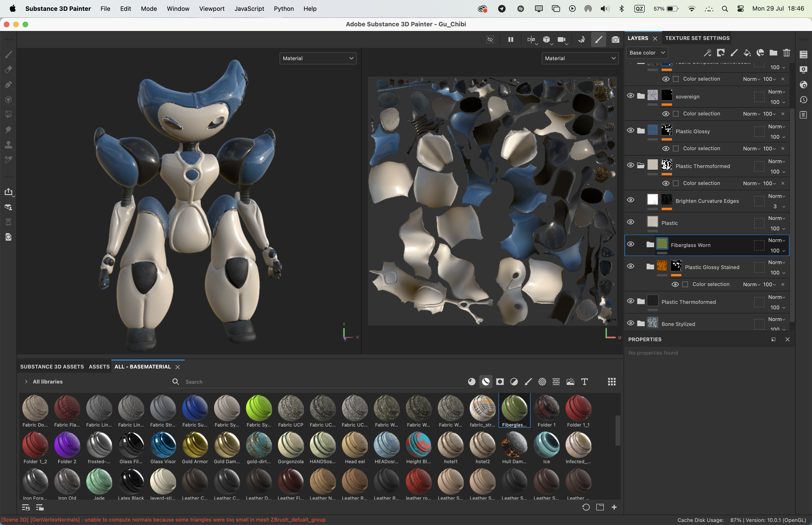812x525 pixels.
Task: Add a fill layer in Layers panel
Action: pos(747,53)
